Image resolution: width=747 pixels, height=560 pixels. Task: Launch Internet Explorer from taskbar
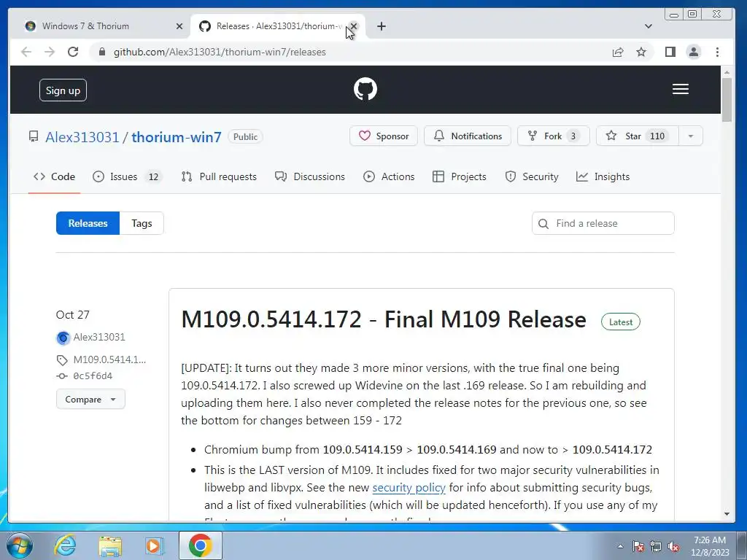(65, 545)
